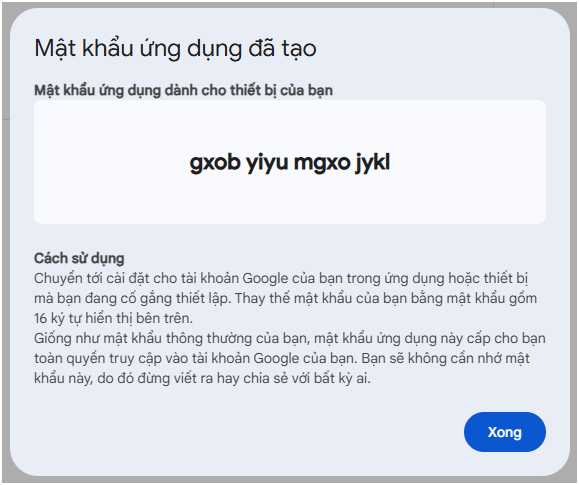Select the generated 16-character app password text

(290, 163)
